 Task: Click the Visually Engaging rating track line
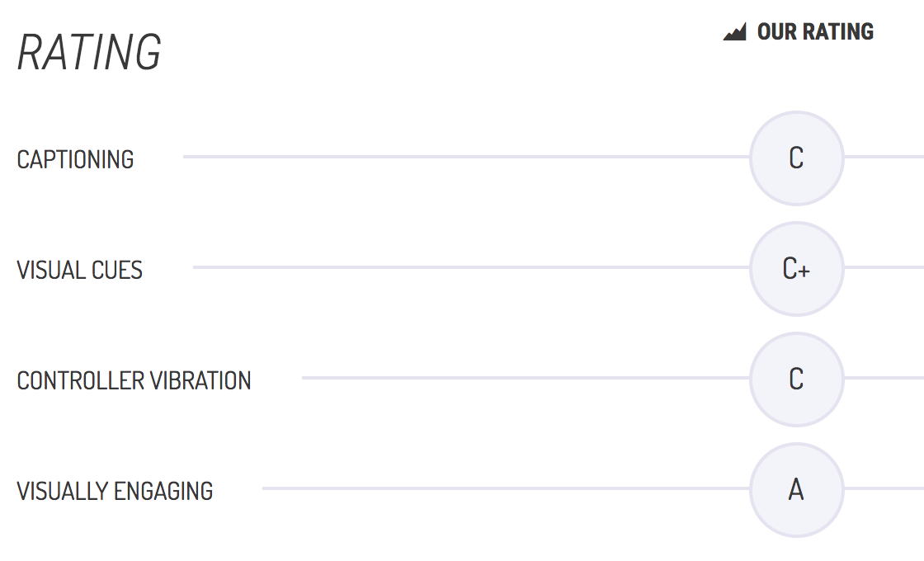tap(507, 488)
